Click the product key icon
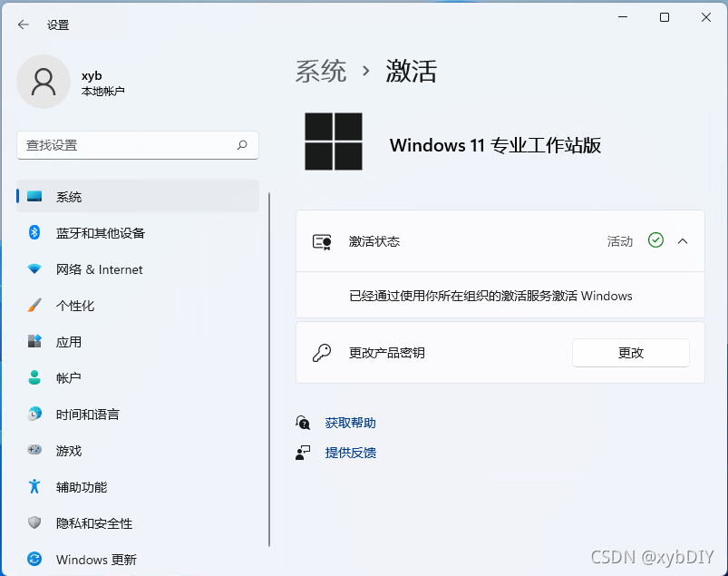Screen dimensions: 728x576 [322, 353]
